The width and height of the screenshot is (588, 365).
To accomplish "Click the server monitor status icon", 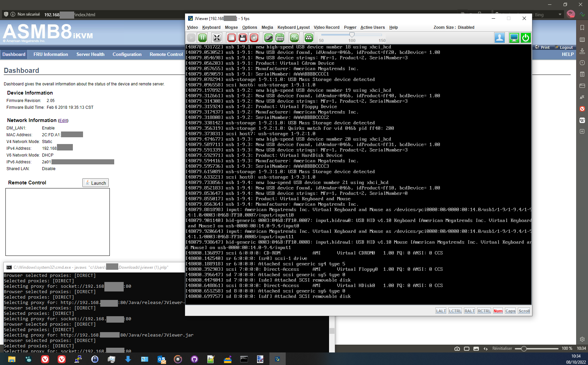I will pos(514,38).
